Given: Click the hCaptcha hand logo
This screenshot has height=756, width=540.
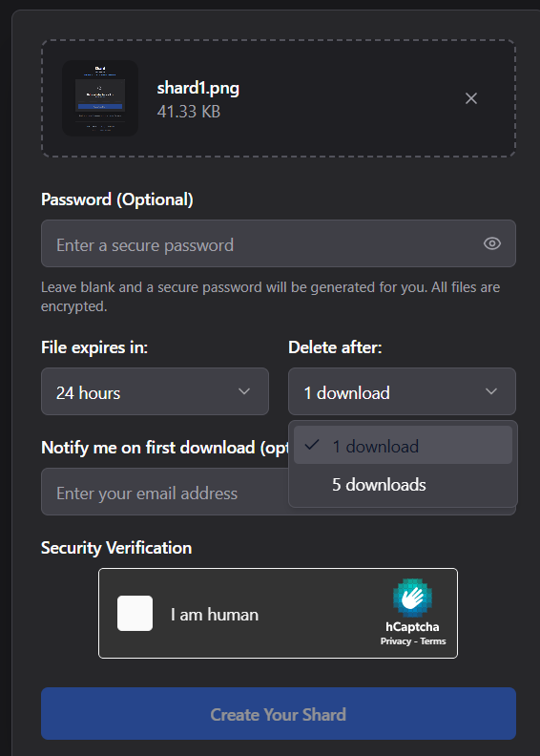Looking at the screenshot, I should 412,598.
